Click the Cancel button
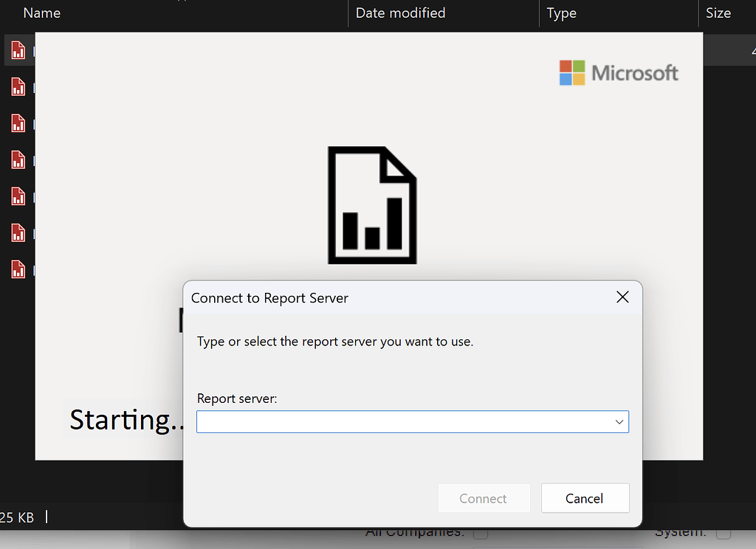Image resolution: width=756 pixels, height=549 pixels. click(x=585, y=498)
